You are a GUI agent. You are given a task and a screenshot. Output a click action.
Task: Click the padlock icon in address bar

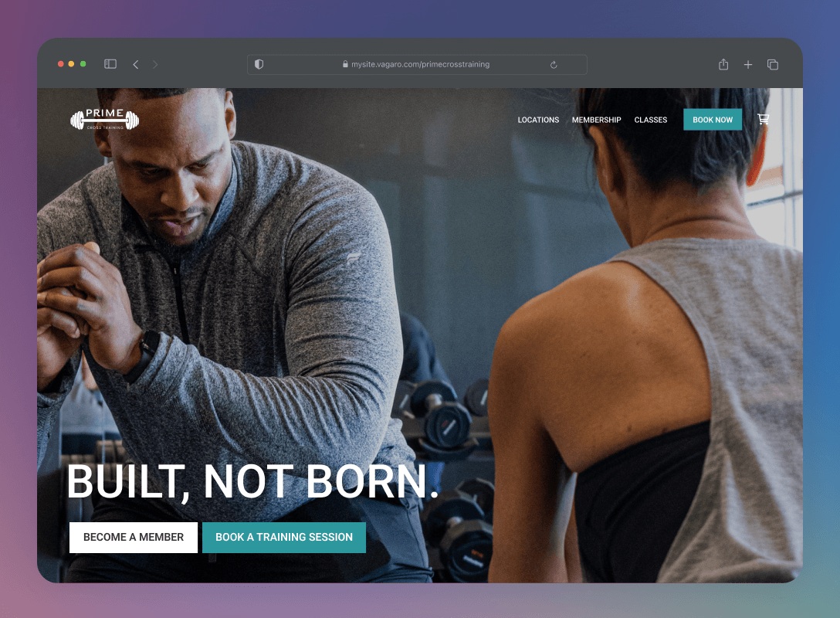[x=345, y=64]
